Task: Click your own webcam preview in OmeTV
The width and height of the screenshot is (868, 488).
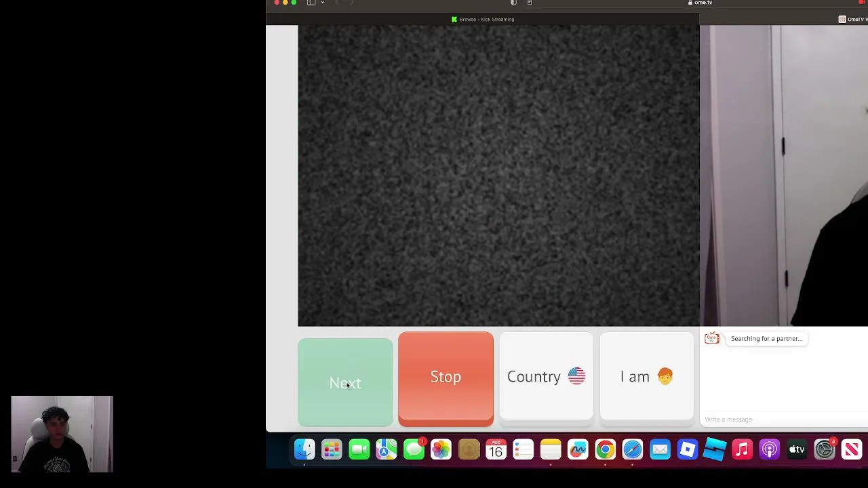Action: point(784,176)
